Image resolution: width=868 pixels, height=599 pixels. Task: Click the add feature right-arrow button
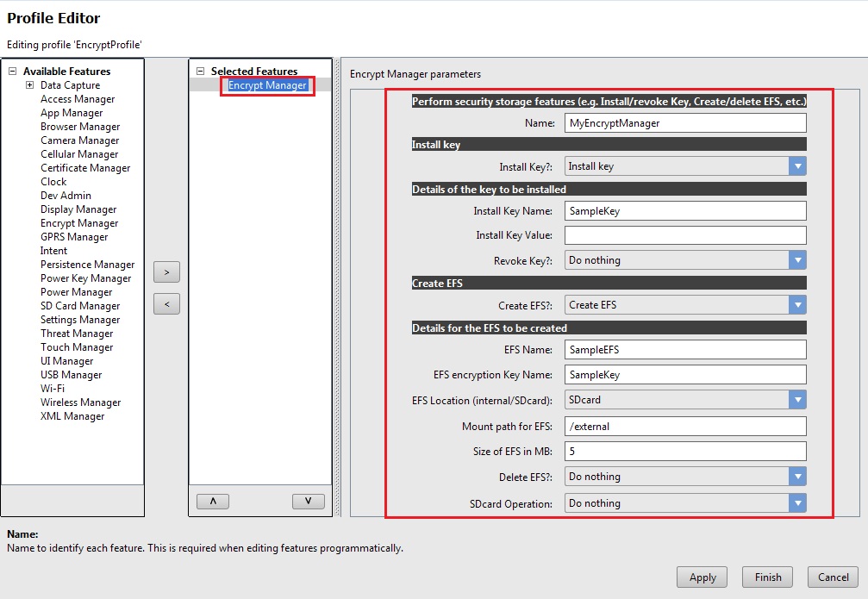pyautogui.click(x=166, y=272)
